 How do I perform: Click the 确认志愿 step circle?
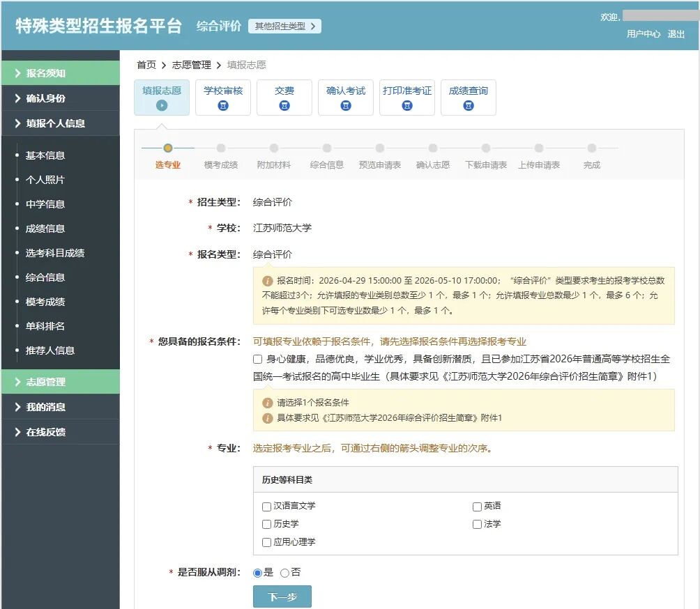point(432,148)
